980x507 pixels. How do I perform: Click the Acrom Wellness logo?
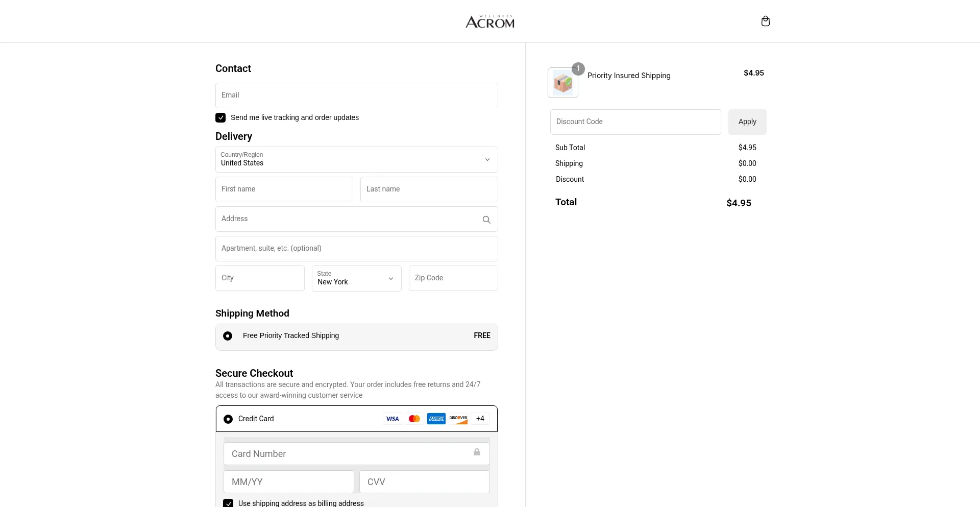[x=490, y=21]
